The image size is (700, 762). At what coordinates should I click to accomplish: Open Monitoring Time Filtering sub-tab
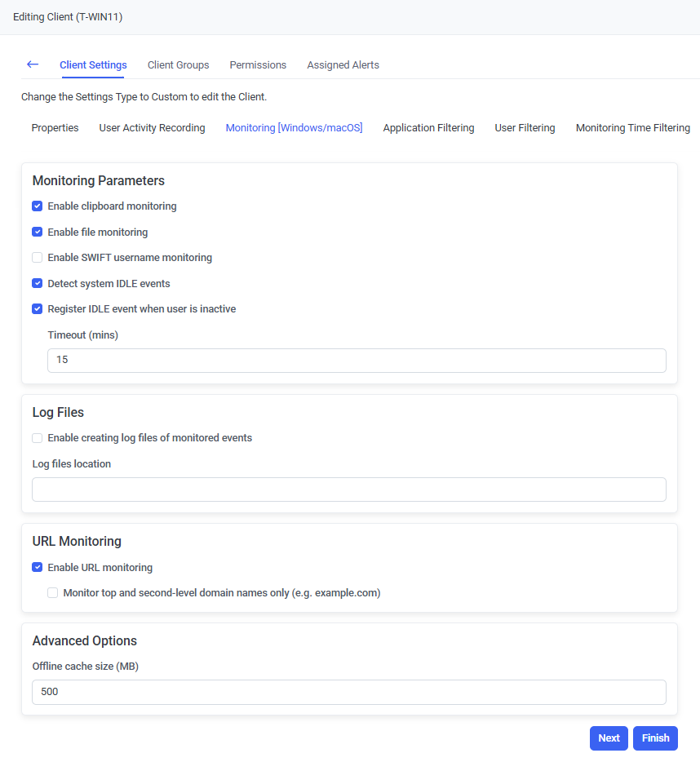click(632, 128)
